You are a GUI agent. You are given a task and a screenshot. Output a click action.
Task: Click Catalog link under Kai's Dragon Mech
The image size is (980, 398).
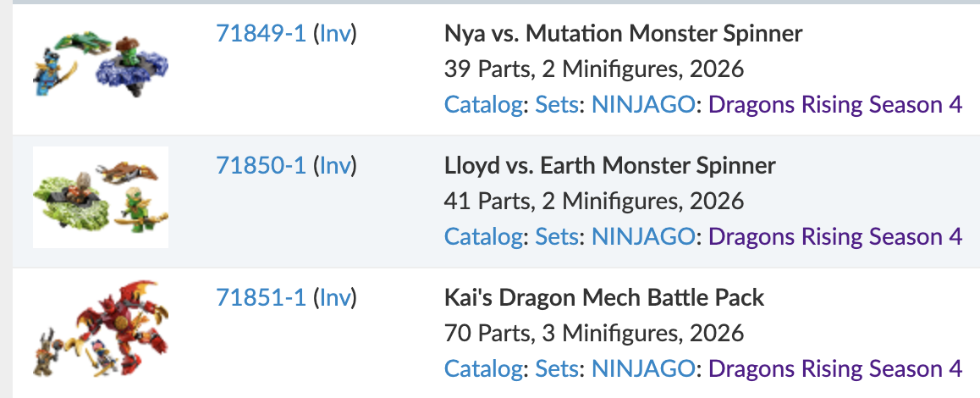(x=482, y=369)
